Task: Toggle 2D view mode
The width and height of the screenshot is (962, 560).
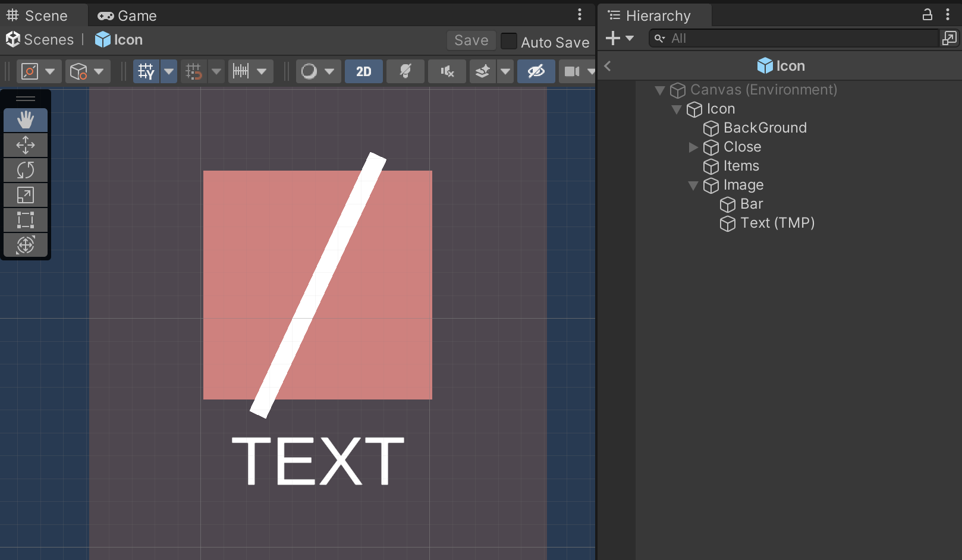Action: click(x=363, y=71)
